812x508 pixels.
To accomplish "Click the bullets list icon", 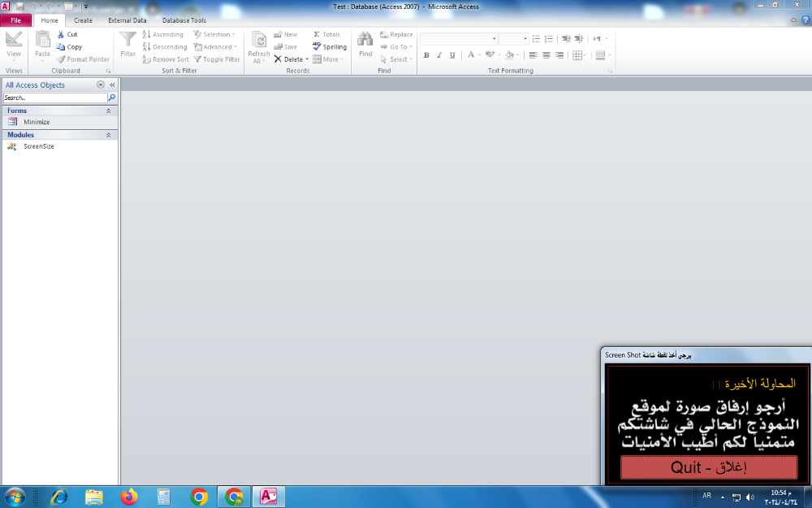I will (536, 39).
